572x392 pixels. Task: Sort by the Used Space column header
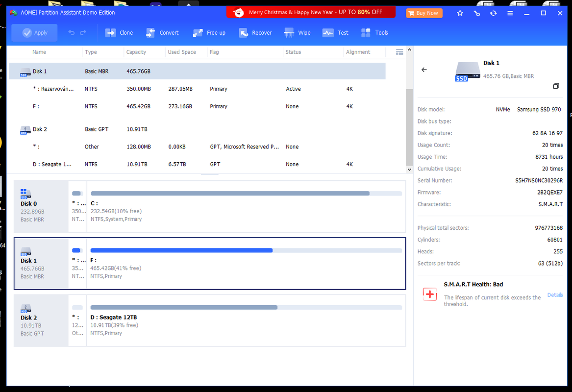coord(182,52)
